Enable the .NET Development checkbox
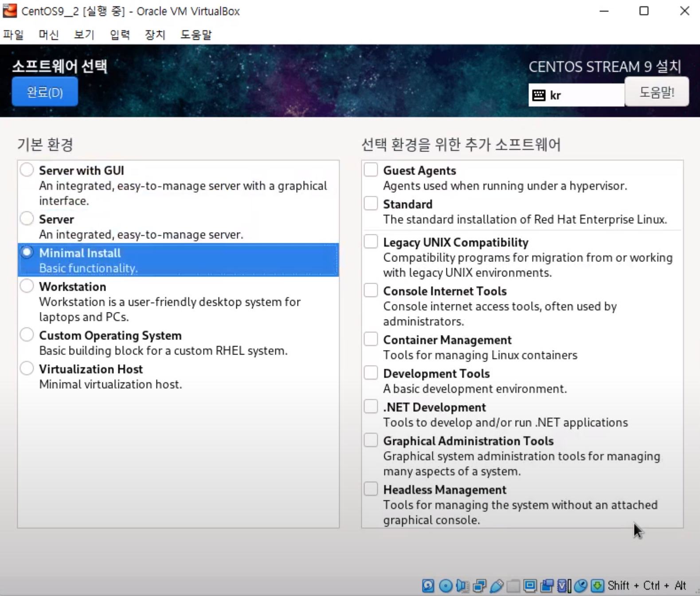The height and width of the screenshot is (596, 700). pos(371,406)
